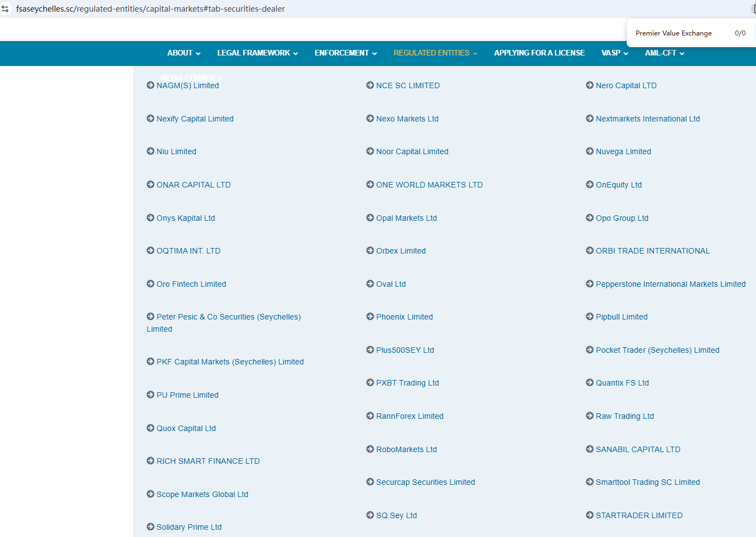This screenshot has width=756, height=537.
Task: Open the STARTRADER LIMITED link
Action: click(639, 515)
